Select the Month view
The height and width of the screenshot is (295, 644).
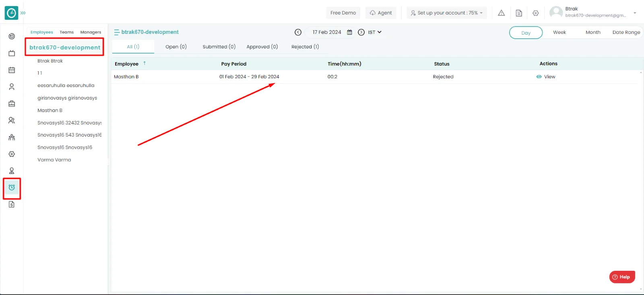point(593,32)
